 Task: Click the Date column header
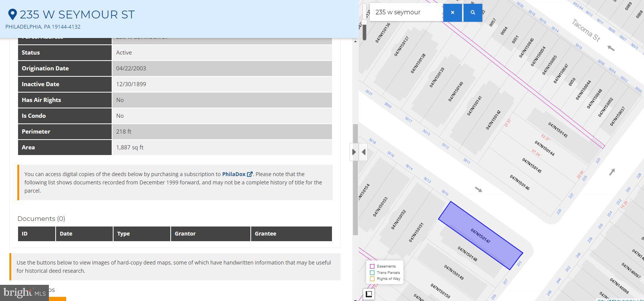[85, 234]
